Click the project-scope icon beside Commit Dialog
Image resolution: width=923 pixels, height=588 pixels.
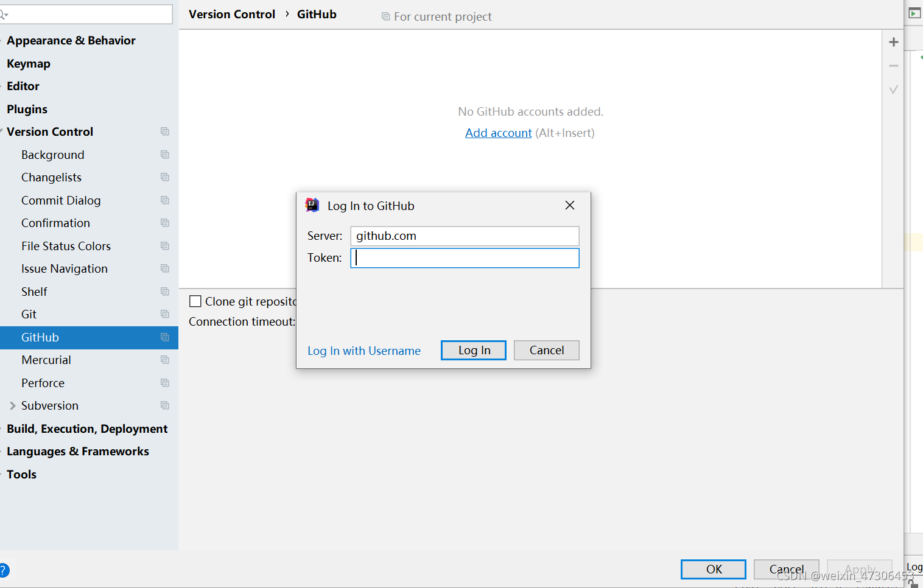[x=165, y=200]
